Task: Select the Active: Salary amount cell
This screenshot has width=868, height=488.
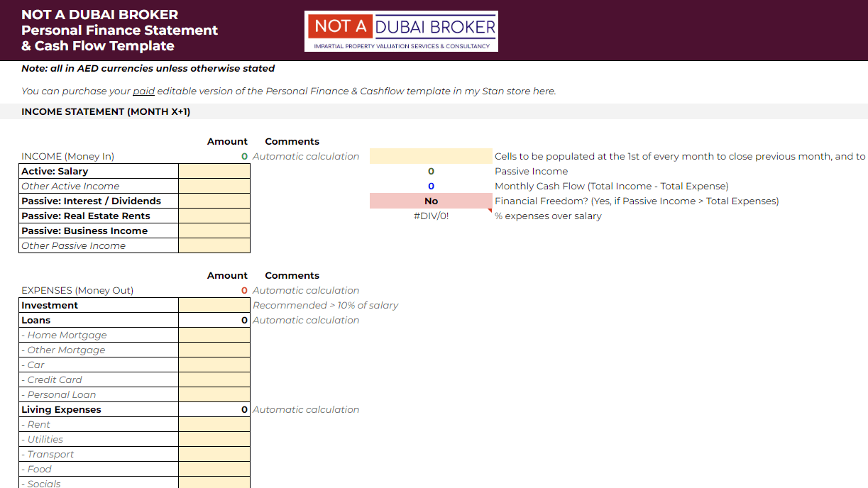Action: 214,171
